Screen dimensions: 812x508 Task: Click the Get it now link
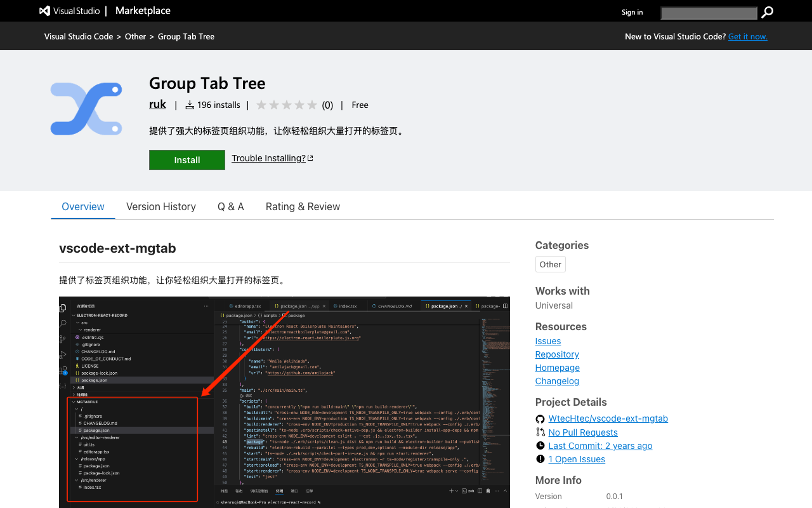(748, 36)
